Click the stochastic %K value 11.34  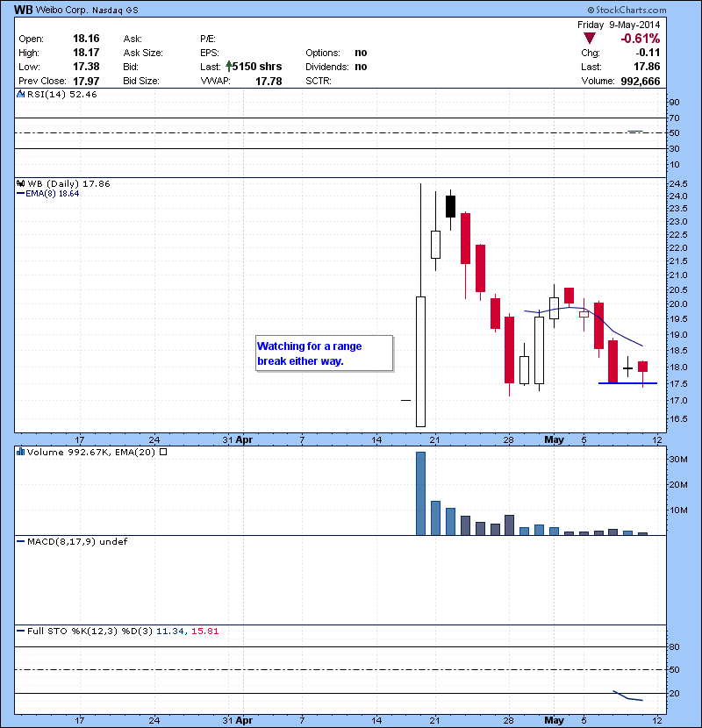click(x=170, y=631)
